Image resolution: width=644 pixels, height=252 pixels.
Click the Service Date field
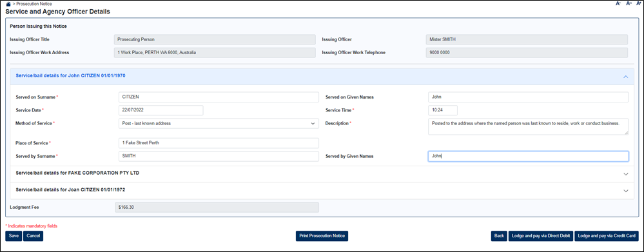161,110
